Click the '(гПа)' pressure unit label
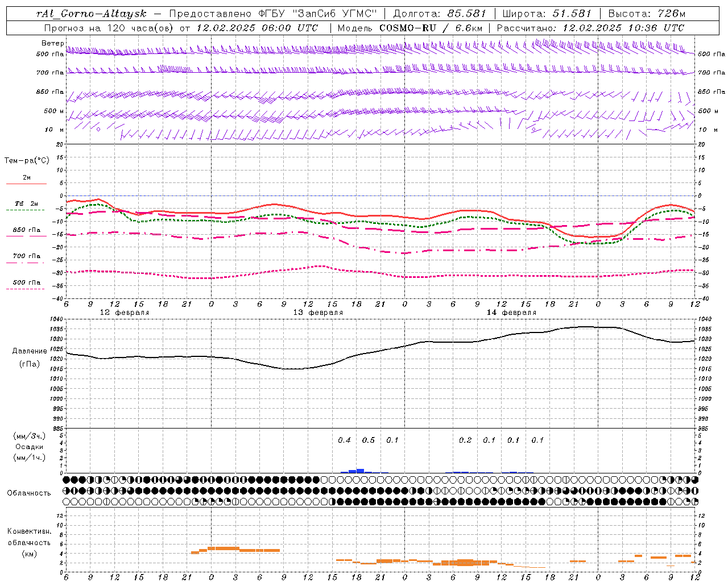Image resolution: width=728 pixels, height=582 pixels. click(29, 364)
